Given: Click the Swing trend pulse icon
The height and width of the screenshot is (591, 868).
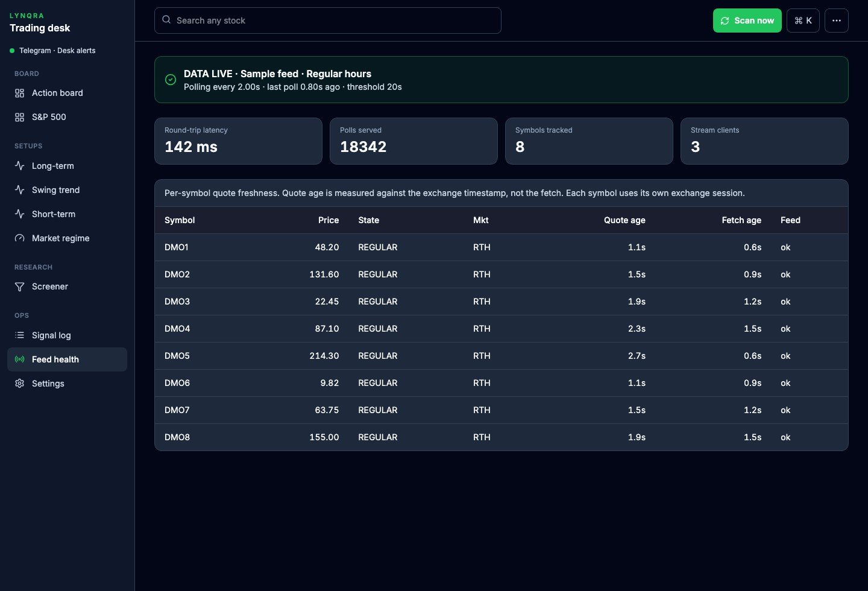Looking at the screenshot, I should [19, 190].
